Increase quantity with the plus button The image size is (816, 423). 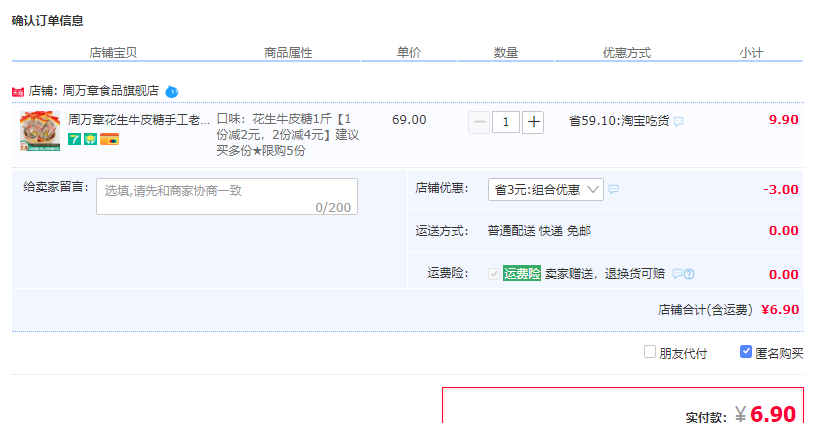coord(533,122)
